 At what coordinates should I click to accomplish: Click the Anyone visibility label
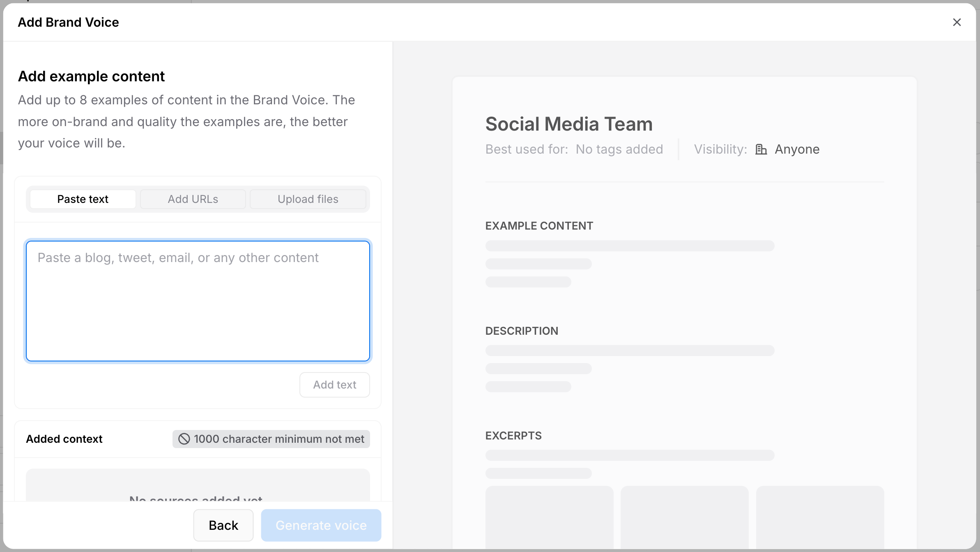click(x=797, y=149)
